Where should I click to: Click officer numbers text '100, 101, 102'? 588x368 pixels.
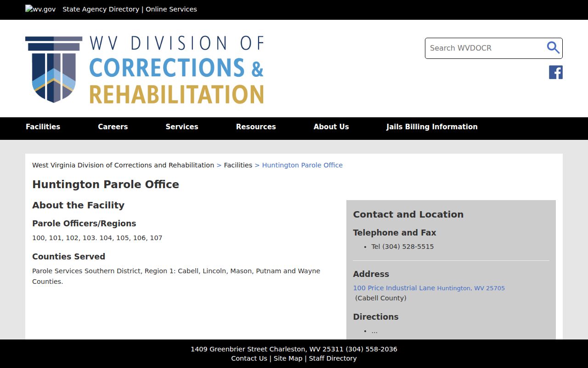[97, 238]
